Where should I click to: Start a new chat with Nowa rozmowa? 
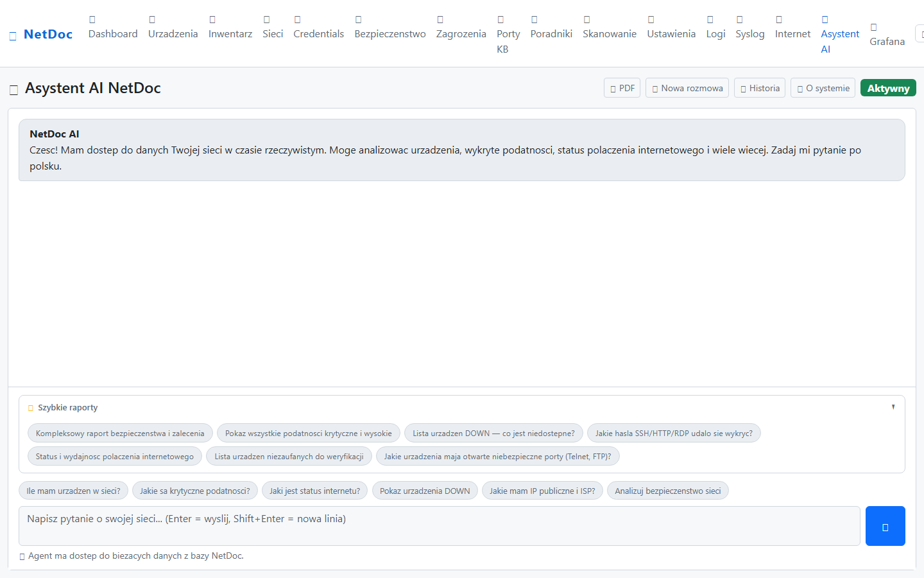click(x=687, y=88)
